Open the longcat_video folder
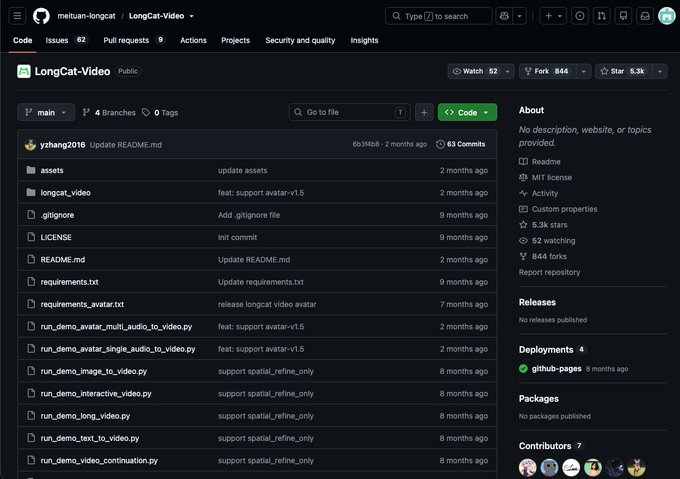The image size is (680, 479). tap(65, 193)
